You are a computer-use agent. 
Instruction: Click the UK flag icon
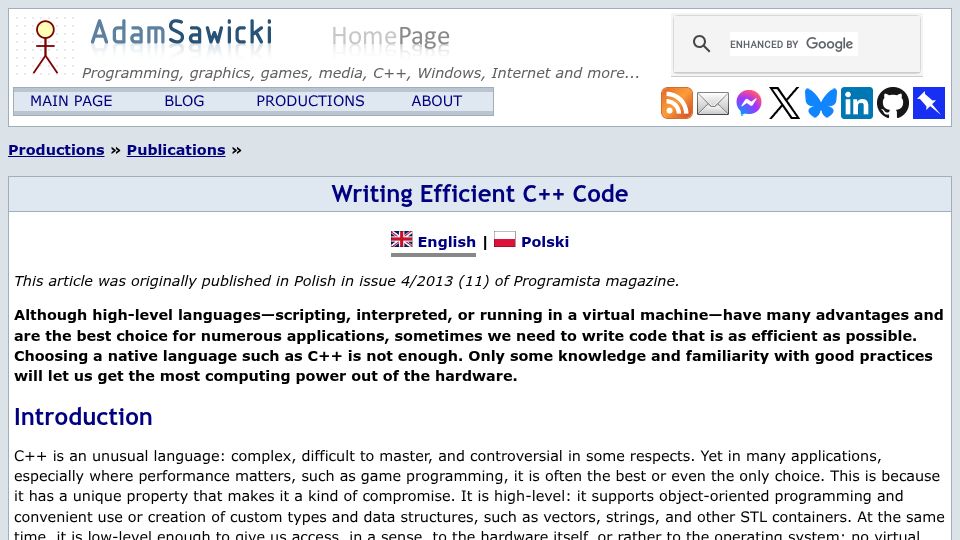tap(402, 239)
